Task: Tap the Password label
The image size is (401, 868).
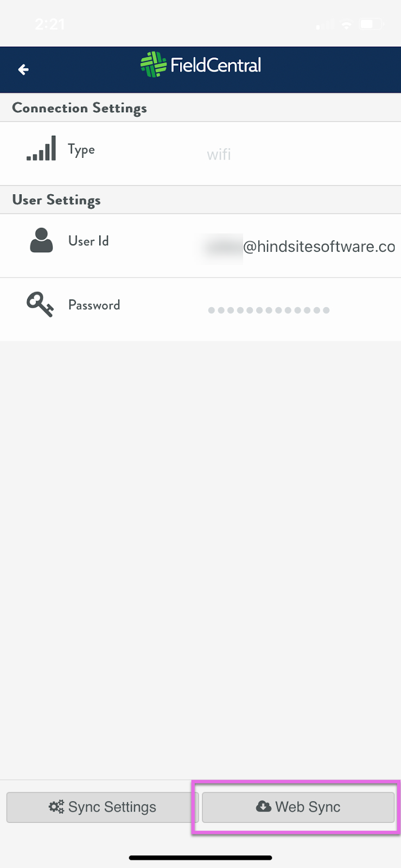Action: coord(94,305)
